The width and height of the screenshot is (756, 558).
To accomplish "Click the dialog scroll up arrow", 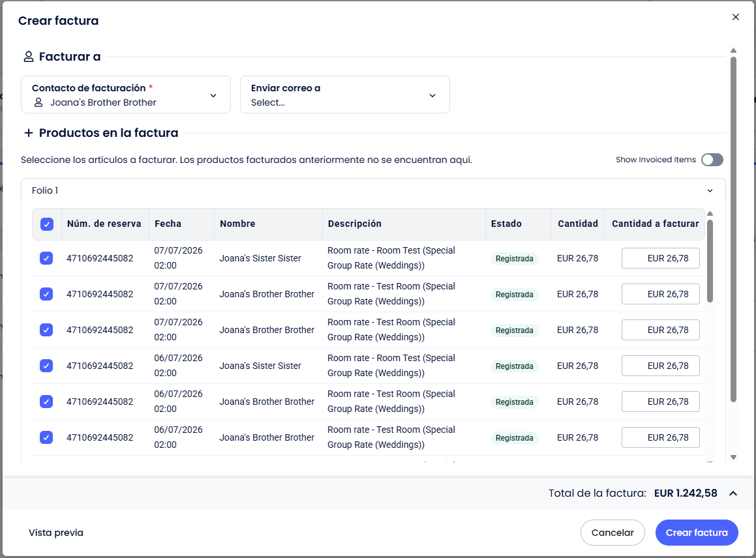I will [x=733, y=51].
